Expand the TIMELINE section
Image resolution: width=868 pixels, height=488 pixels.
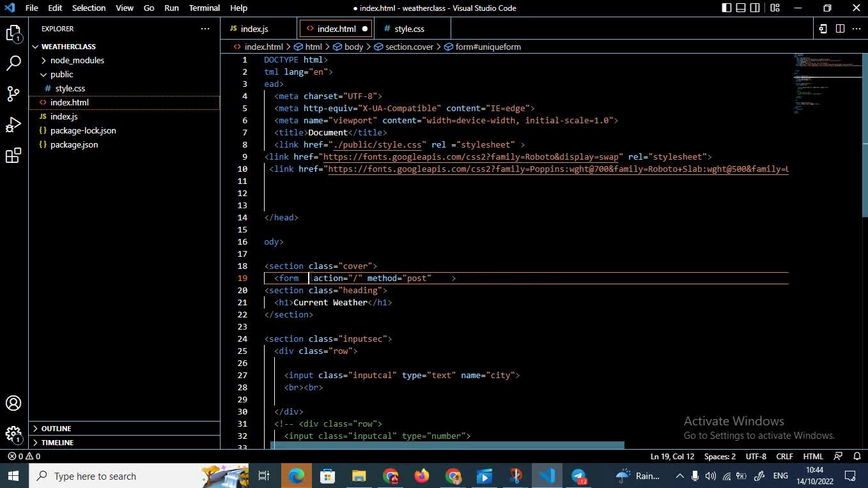(125, 442)
